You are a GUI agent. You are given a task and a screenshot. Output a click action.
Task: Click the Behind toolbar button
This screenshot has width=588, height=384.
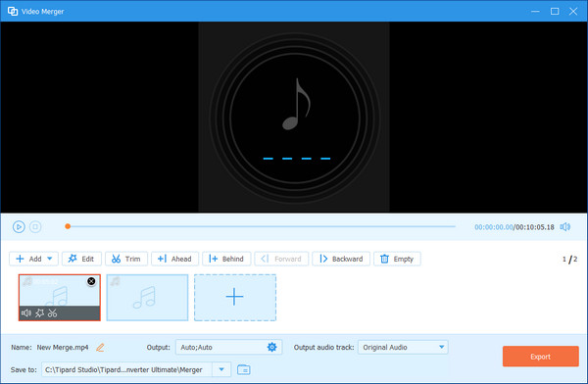click(226, 259)
